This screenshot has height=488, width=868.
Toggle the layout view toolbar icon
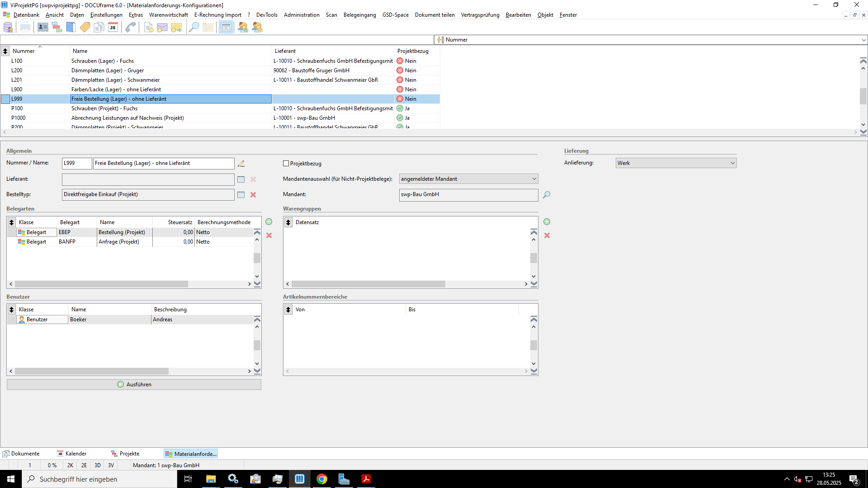click(x=226, y=28)
